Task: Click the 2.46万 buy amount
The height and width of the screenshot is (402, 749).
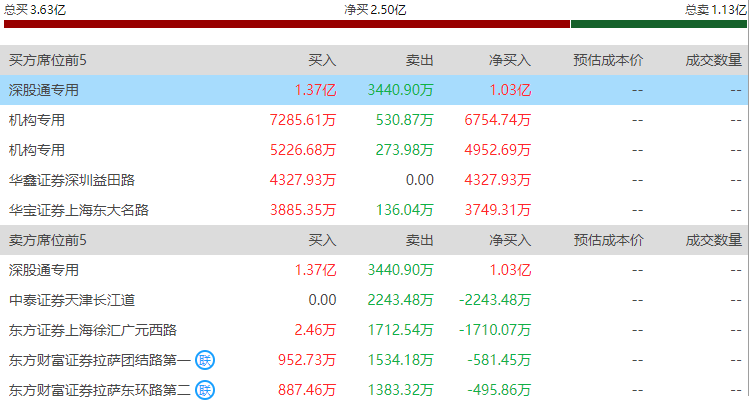Action: tap(315, 330)
